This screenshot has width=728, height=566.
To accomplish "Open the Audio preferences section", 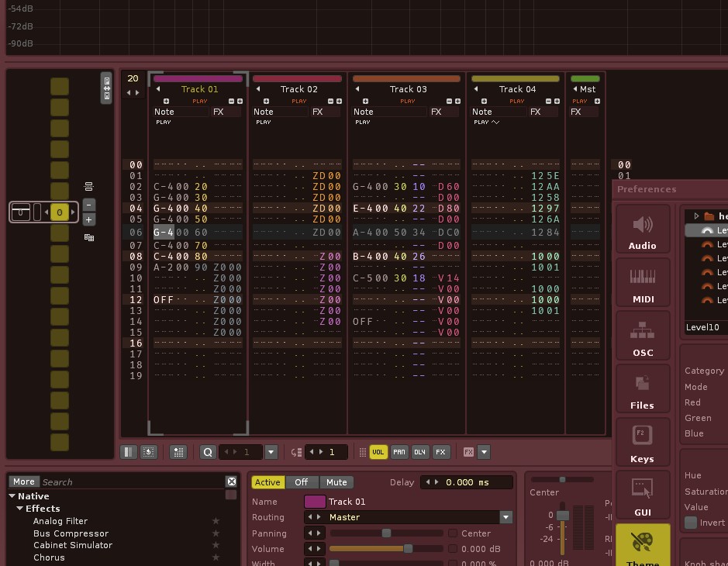I will coord(643,230).
